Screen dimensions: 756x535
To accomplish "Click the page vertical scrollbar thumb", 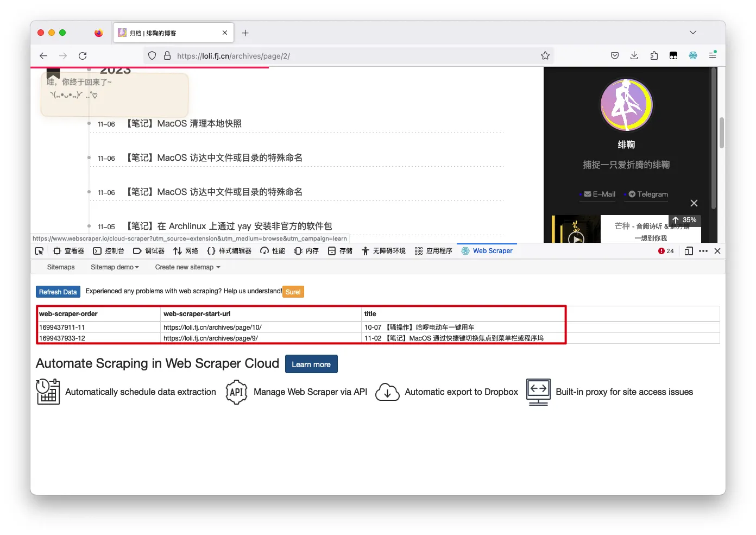I will (722, 133).
